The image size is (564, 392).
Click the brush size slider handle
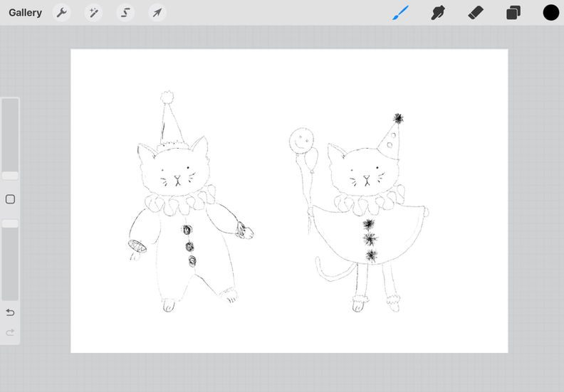click(10, 176)
